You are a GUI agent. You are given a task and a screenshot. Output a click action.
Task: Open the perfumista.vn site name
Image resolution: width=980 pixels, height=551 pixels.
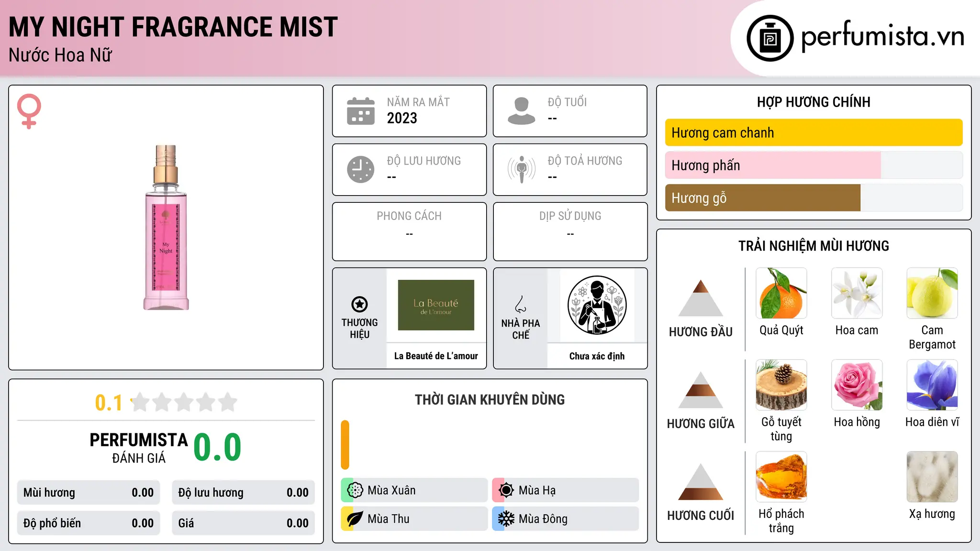[x=882, y=36]
